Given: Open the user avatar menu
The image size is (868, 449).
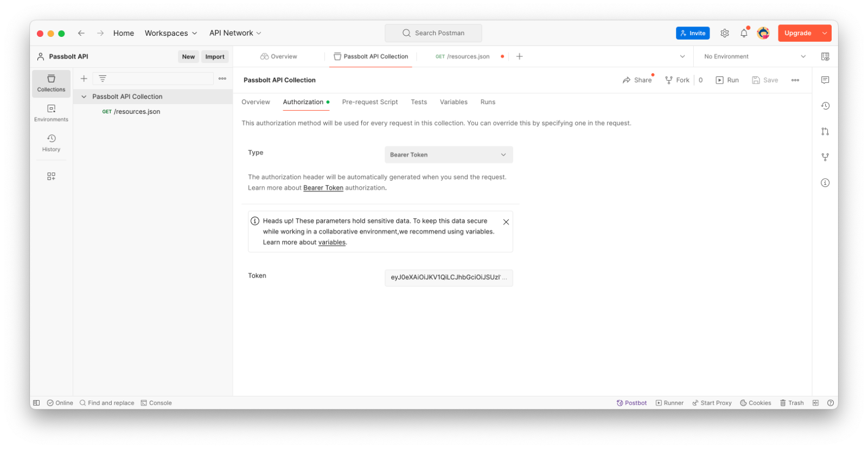Looking at the screenshot, I should [x=763, y=33].
